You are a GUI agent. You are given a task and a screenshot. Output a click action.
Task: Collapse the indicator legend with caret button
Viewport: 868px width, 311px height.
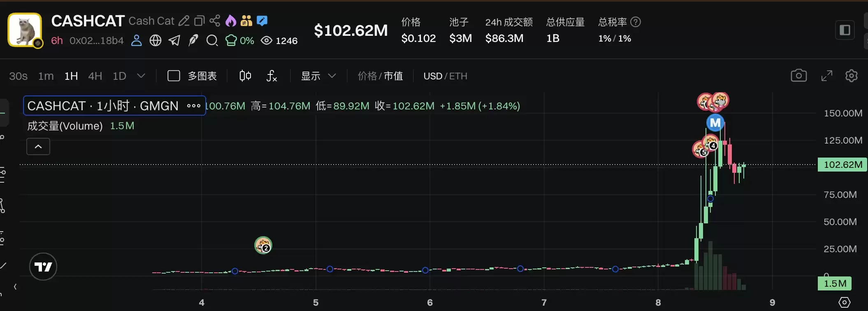(38, 146)
